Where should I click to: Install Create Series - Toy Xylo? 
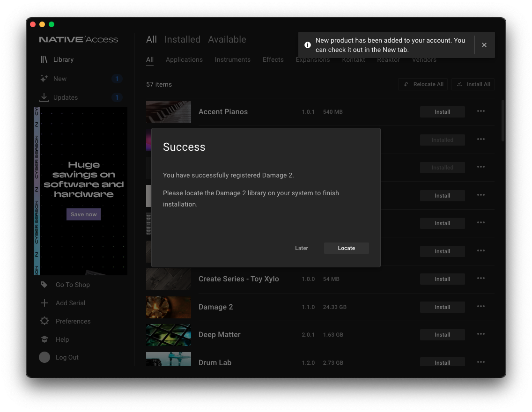443,279
